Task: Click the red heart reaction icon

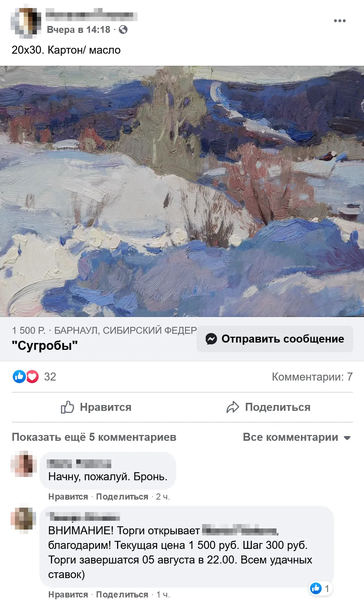Action: tap(32, 377)
